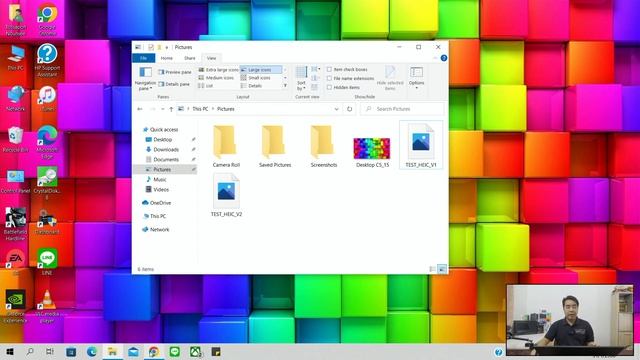
Task: Toggle the Details pane
Action: pos(174,84)
